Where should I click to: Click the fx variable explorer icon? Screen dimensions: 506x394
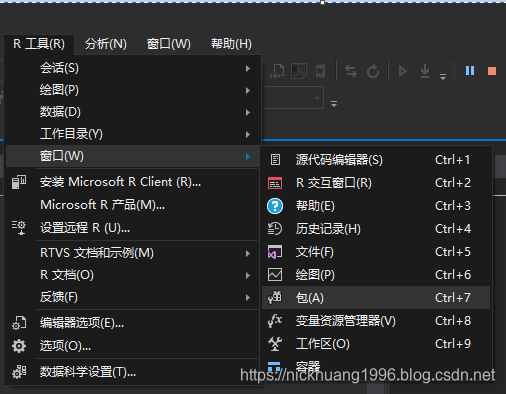point(275,321)
